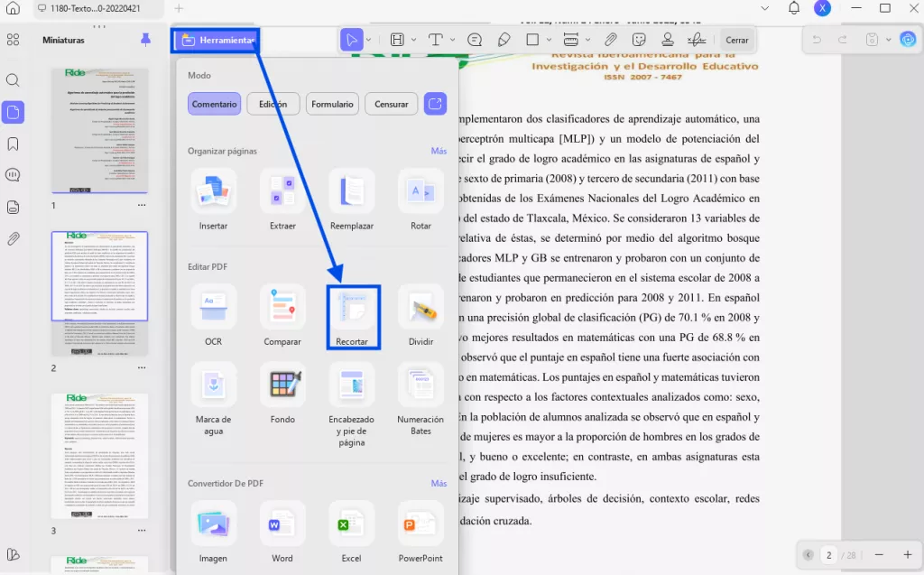Select the pencil drawing tool

tap(504, 40)
